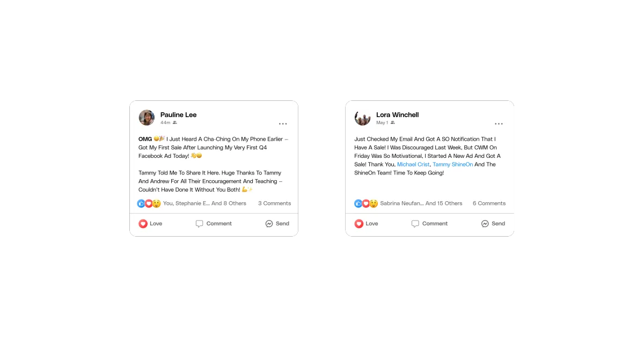
Task: View 'You, Stephanie E... And 8 Others' list
Action: (x=204, y=203)
